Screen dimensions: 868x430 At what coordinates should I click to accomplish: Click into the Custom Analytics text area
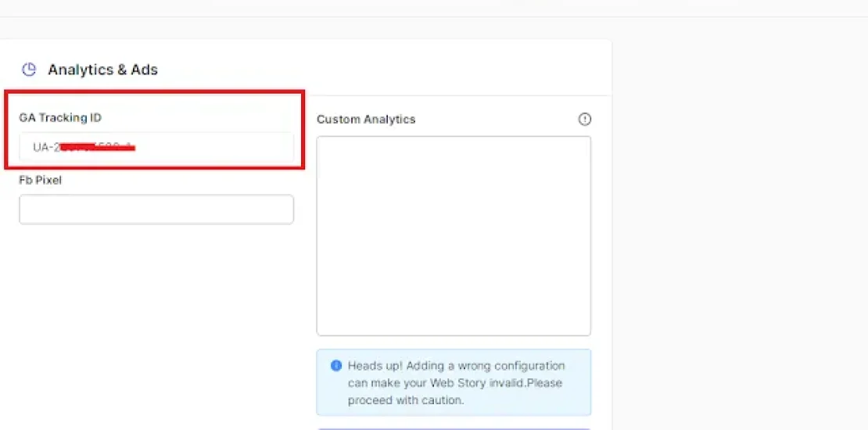click(x=454, y=235)
